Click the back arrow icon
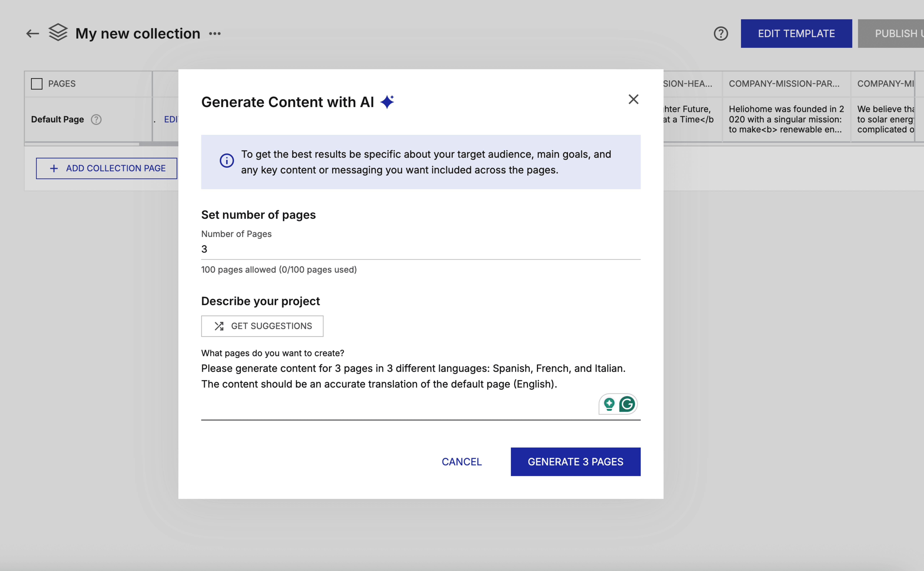This screenshot has height=571, width=924. point(32,34)
